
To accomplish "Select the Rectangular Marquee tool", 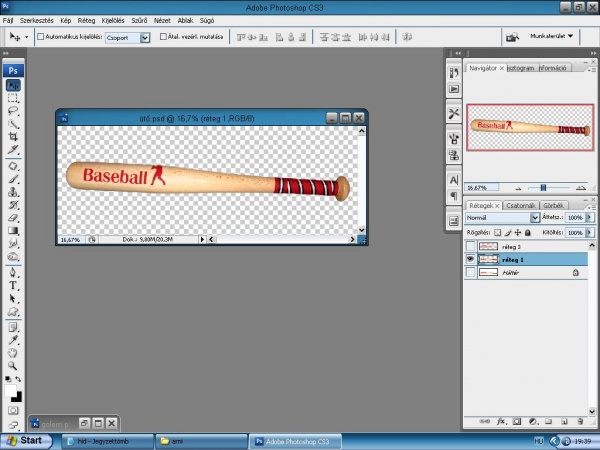I will pyautogui.click(x=13, y=98).
